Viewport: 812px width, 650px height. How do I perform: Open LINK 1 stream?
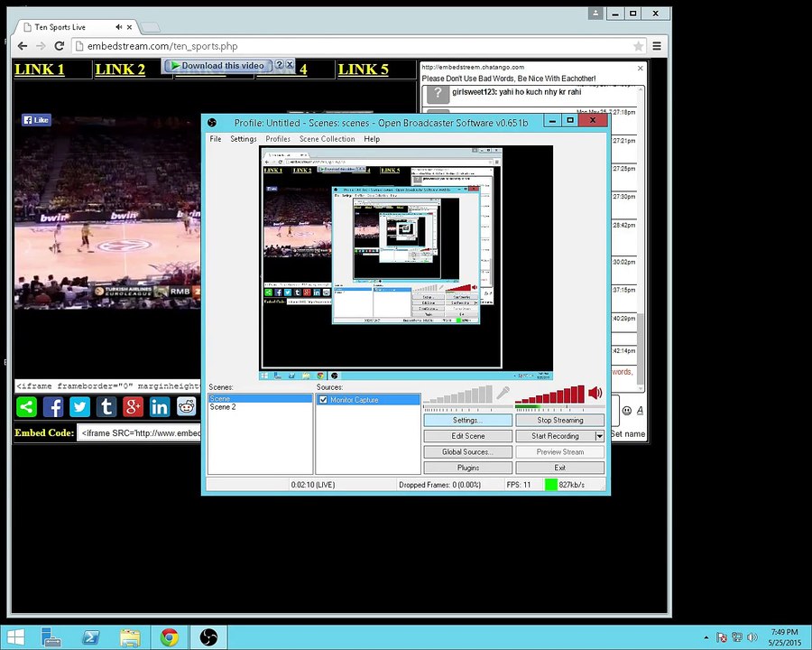pyautogui.click(x=40, y=70)
